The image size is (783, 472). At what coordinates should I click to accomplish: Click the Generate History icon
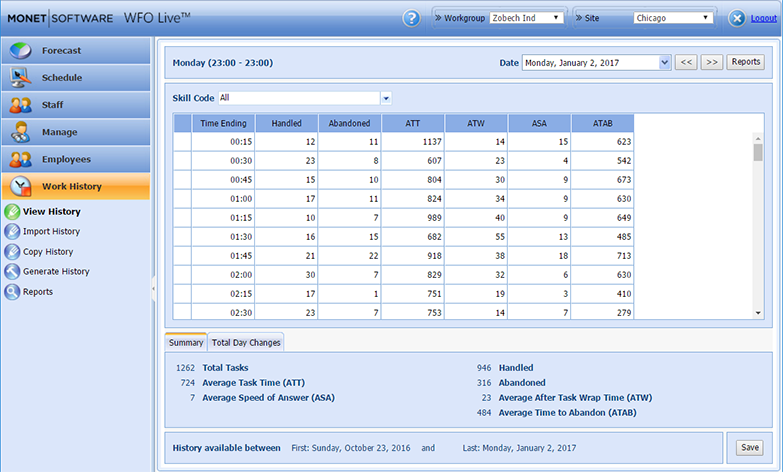[x=12, y=272]
